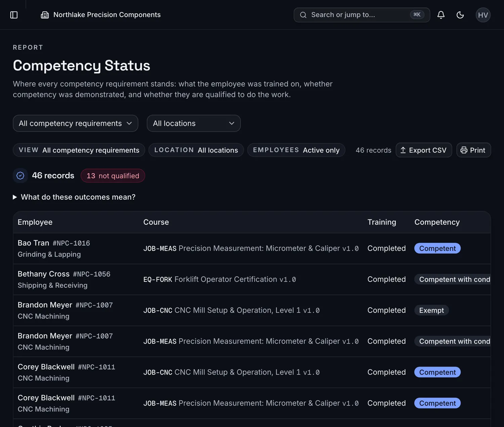This screenshot has width=504, height=427.
Task: Click the Northlake building icon
Action: click(45, 15)
